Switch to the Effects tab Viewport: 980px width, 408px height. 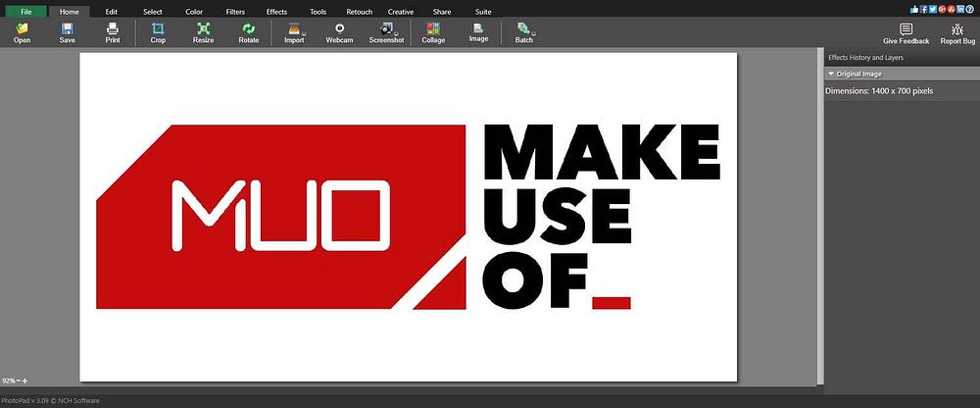276,11
